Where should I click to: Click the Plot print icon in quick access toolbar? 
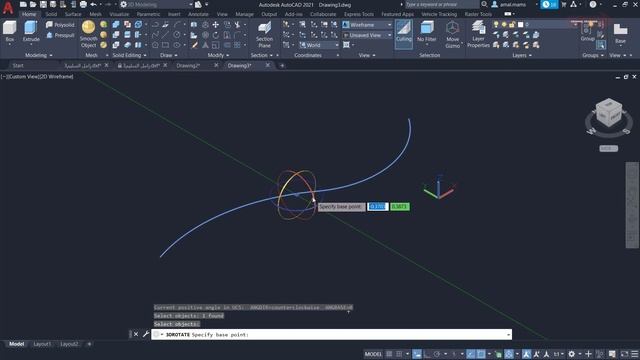pyautogui.click(x=83, y=4)
